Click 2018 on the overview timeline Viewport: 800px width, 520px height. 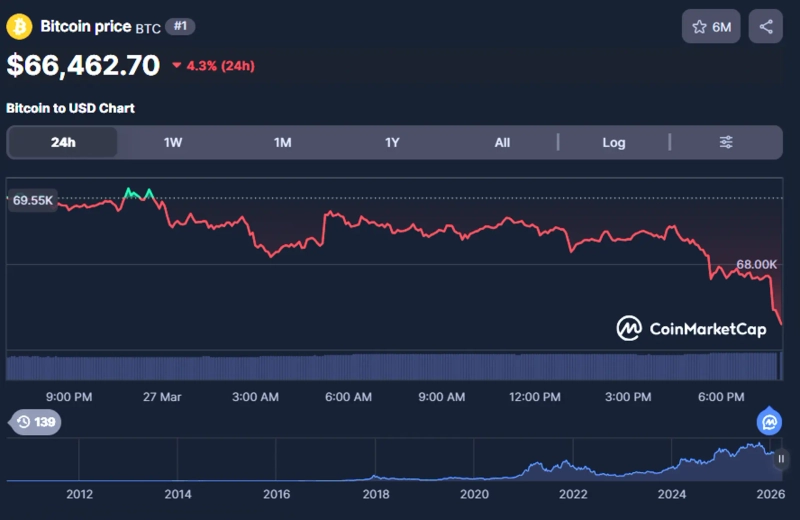[375, 494]
